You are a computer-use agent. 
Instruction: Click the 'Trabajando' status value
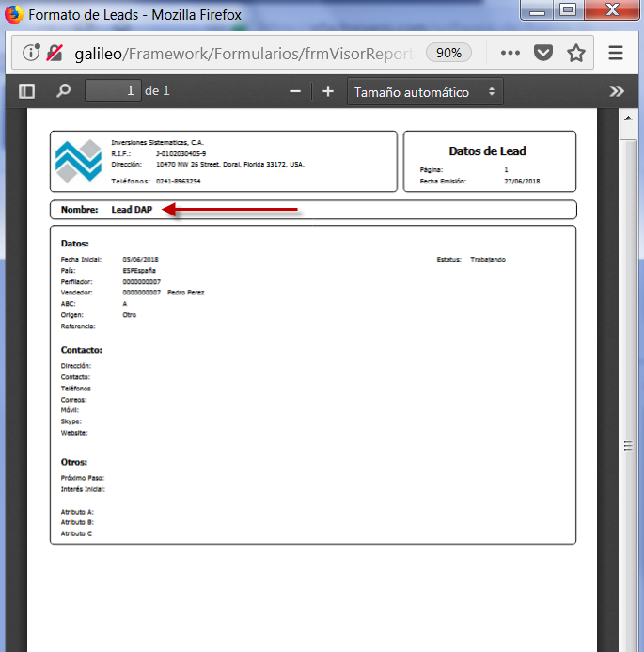click(488, 260)
